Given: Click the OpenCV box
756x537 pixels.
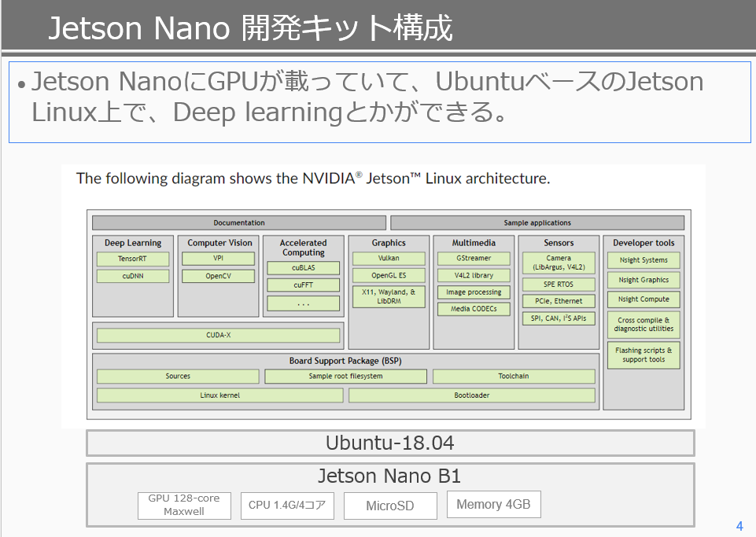Looking at the screenshot, I should [218, 276].
